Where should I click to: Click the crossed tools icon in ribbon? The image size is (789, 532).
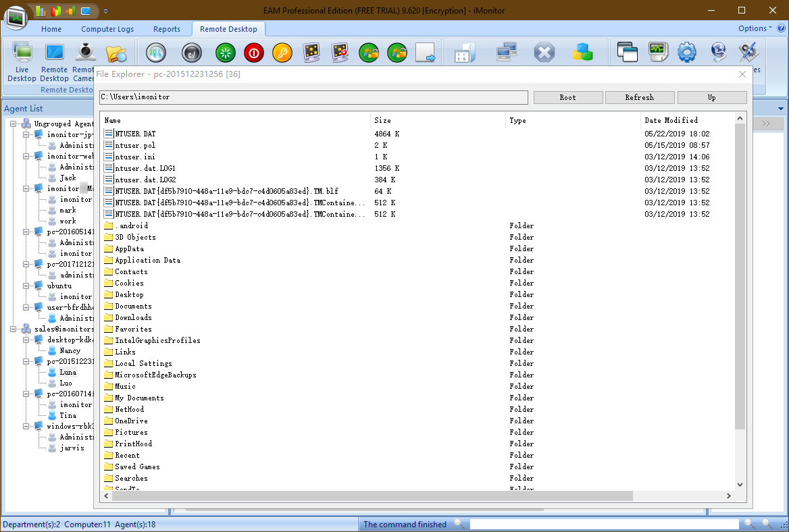click(x=748, y=52)
